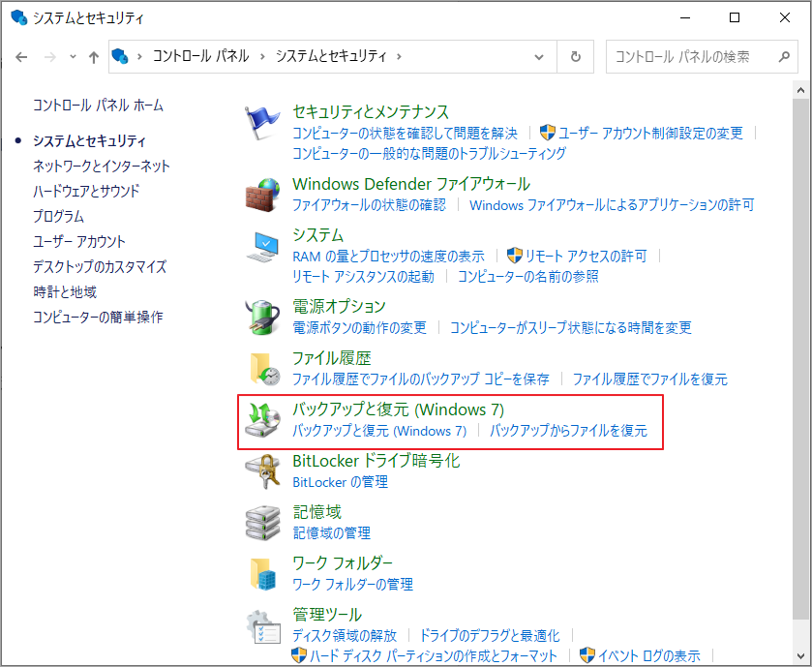Go forward with the right arrow button
The image size is (812, 667).
[x=50, y=57]
